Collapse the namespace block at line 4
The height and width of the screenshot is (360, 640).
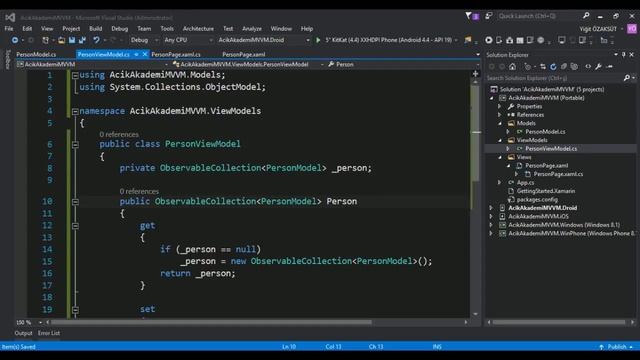pyautogui.click(x=75, y=111)
